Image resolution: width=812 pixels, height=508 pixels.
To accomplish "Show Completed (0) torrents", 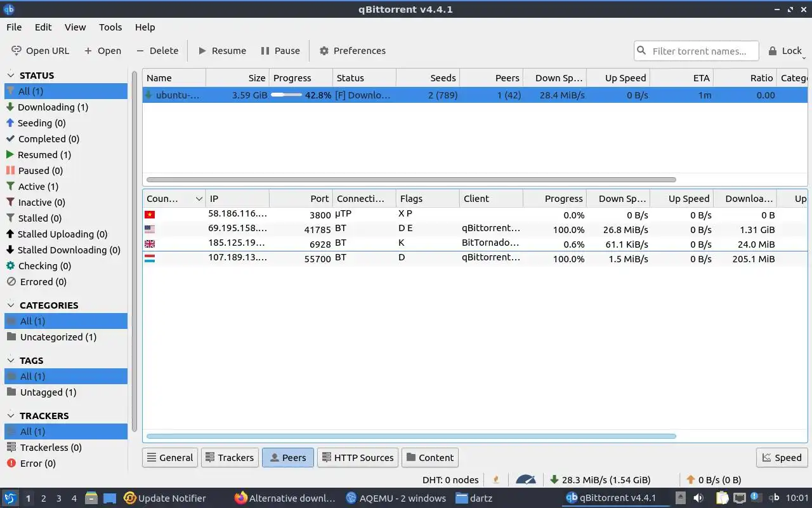I will (66, 139).
